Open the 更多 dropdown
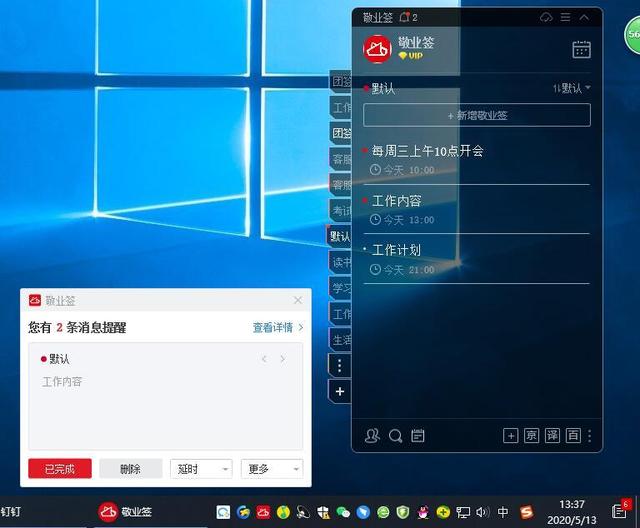640x528 pixels. click(x=272, y=468)
